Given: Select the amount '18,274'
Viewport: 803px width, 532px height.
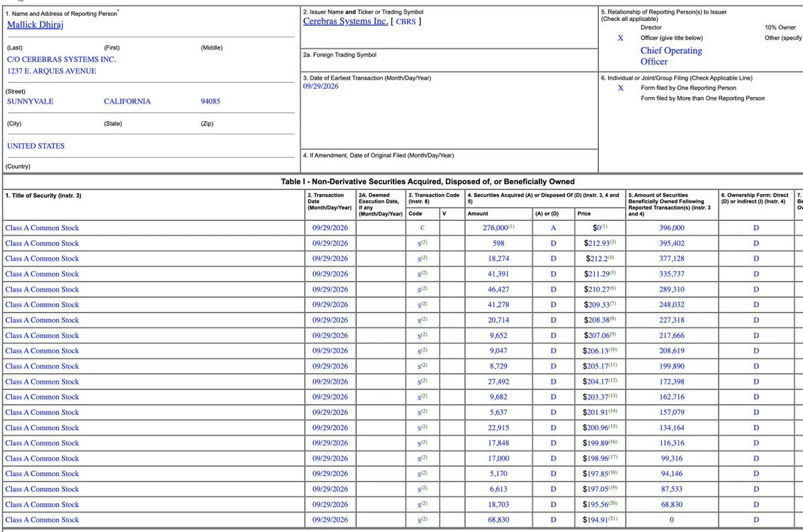Looking at the screenshot, I should pos(497,258).
